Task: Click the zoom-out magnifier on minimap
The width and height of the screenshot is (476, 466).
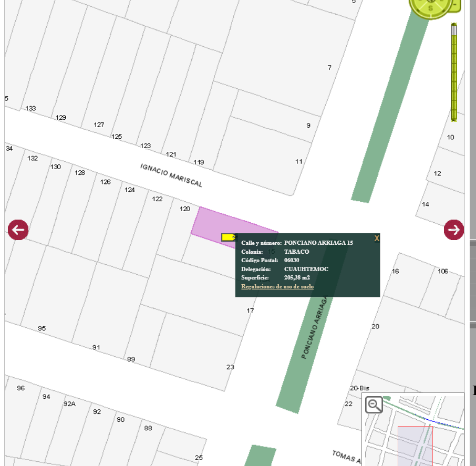Action: point(374,405)
